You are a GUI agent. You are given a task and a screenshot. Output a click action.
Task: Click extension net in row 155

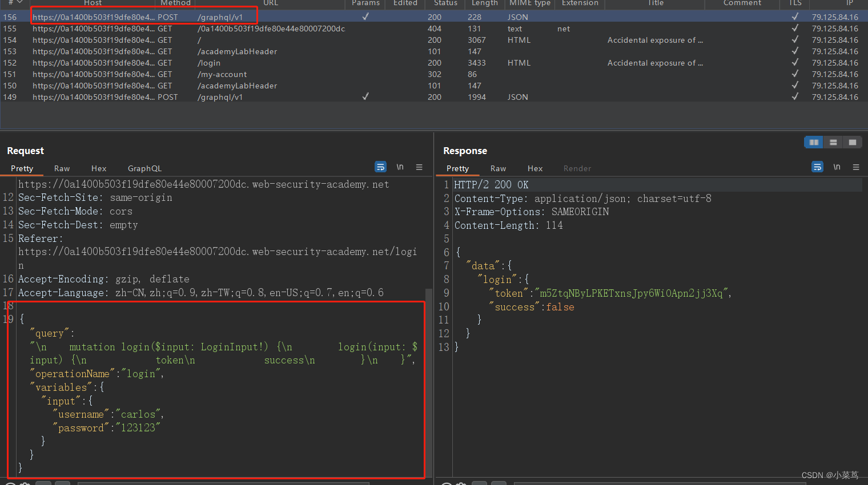point(564,29)
